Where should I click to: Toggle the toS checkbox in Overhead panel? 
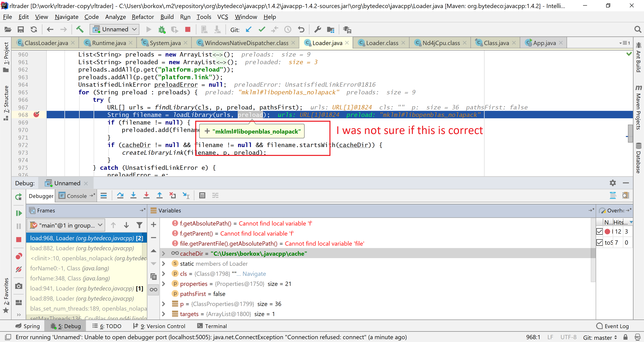point(600,242)
